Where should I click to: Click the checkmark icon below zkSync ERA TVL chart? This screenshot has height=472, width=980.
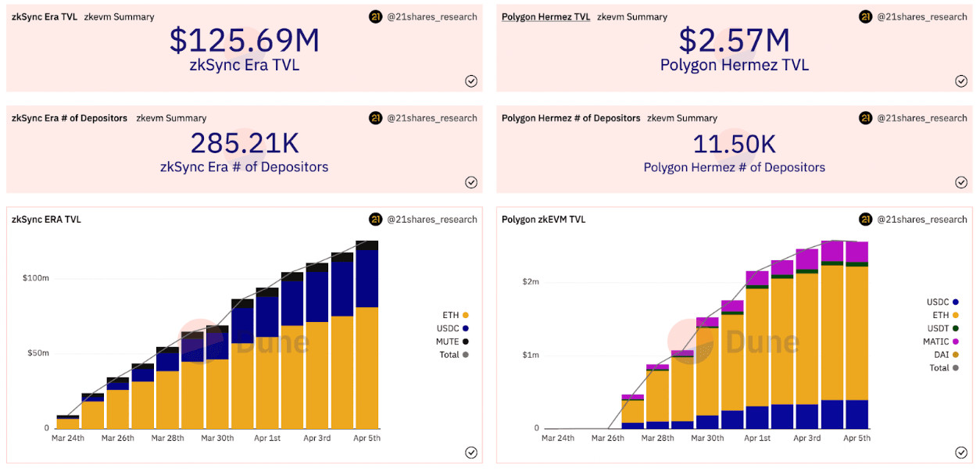pyautogui.click(x=471, y=452)
